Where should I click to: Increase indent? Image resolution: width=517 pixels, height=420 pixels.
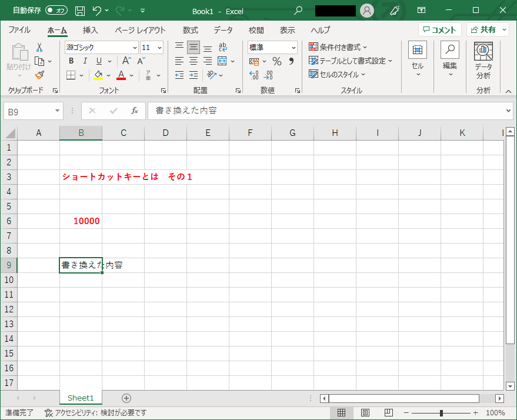194,75
